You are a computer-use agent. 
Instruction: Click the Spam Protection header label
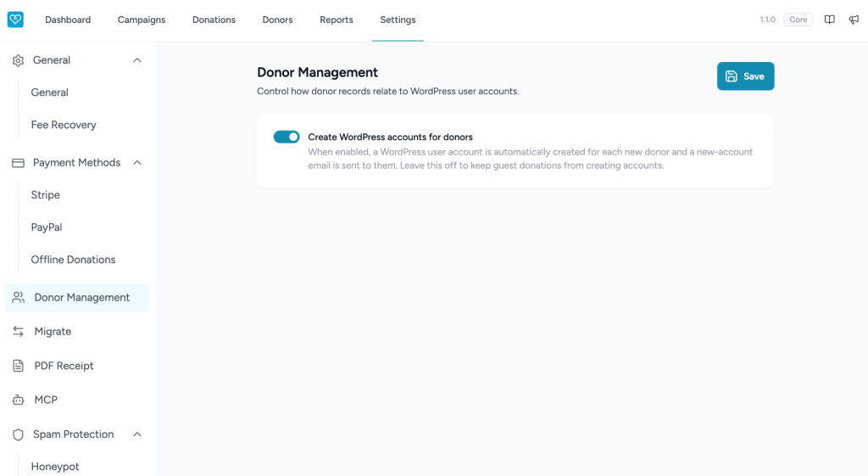(x=73, y=434)
